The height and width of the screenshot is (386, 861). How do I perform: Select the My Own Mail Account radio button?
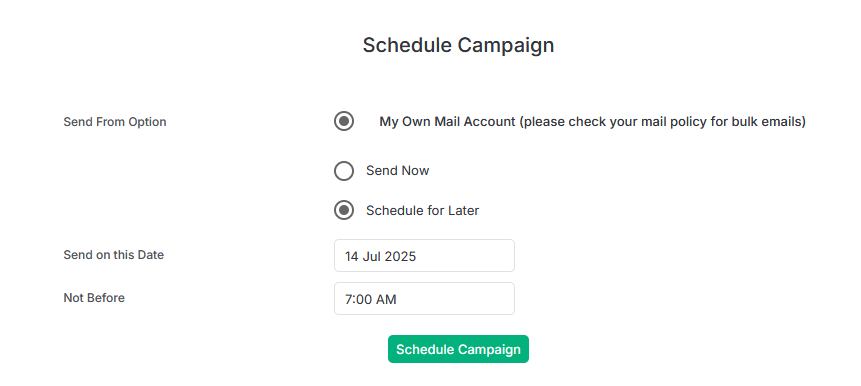[x=344, y=121]
